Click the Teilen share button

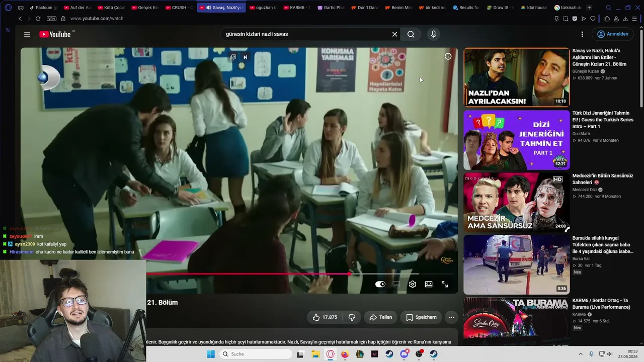380,317
